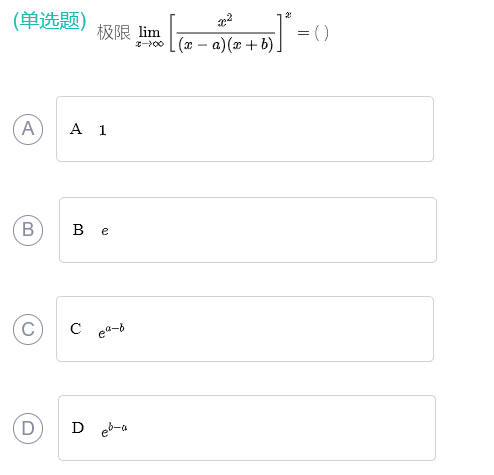Click answer box containing 1

245,129
